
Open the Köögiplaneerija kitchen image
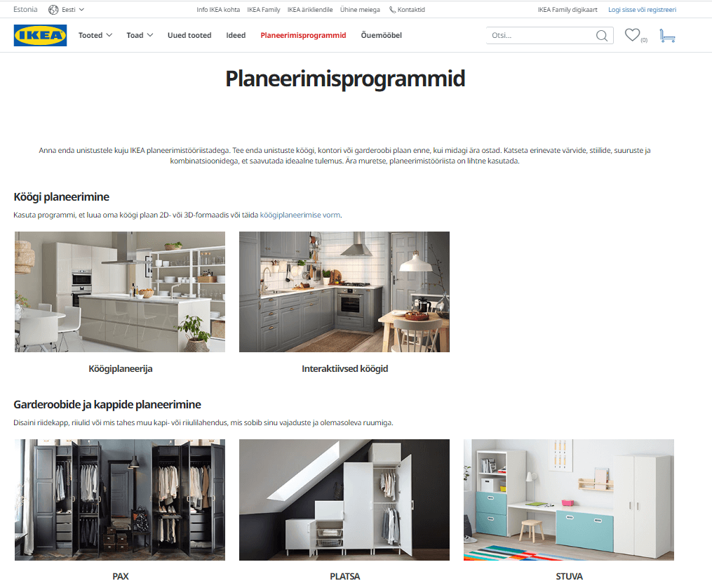click(x=120, y=291)
